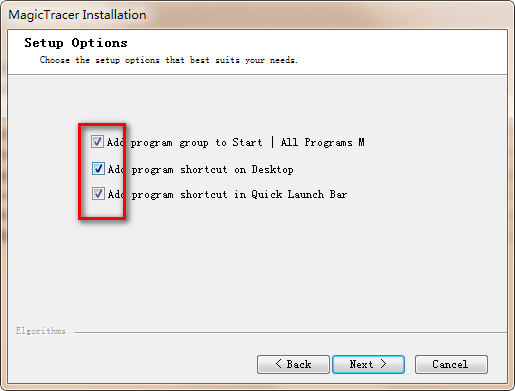Click the 'shortcut on Desktop' label text
The image size is (515, 391).
237,170
